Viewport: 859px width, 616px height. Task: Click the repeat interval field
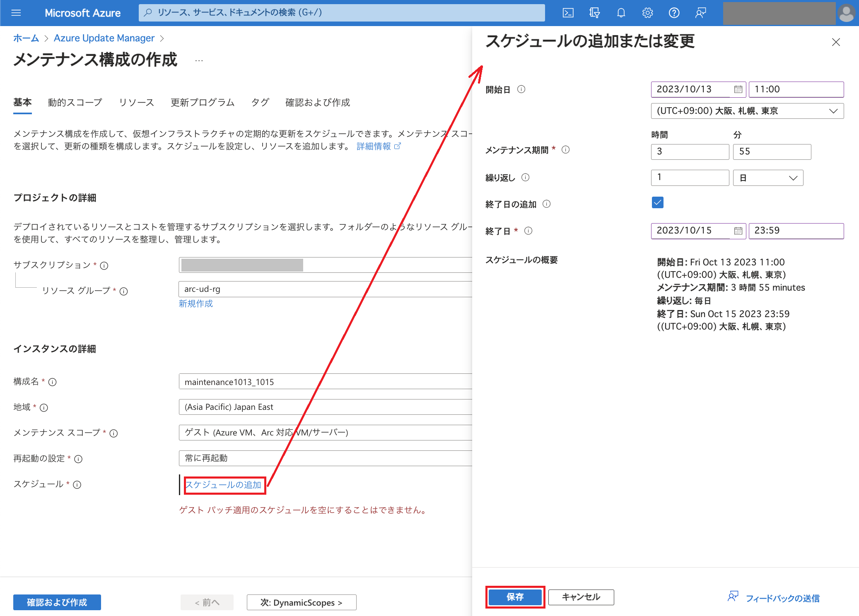[690, 178]
